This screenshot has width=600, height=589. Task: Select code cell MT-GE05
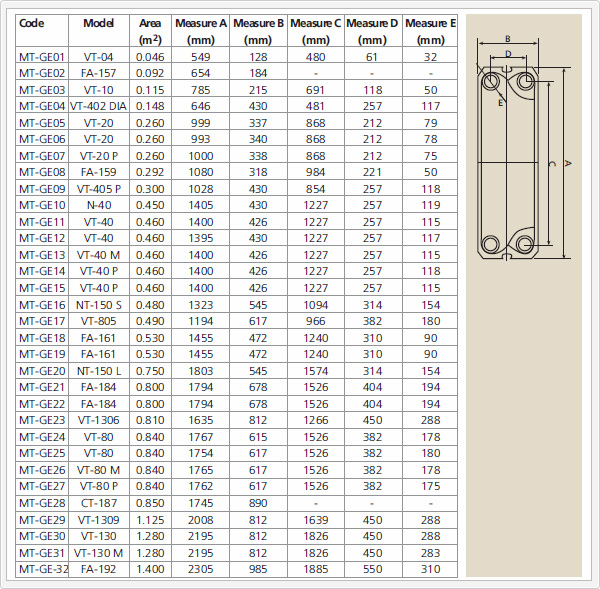[x=42, y=123]
